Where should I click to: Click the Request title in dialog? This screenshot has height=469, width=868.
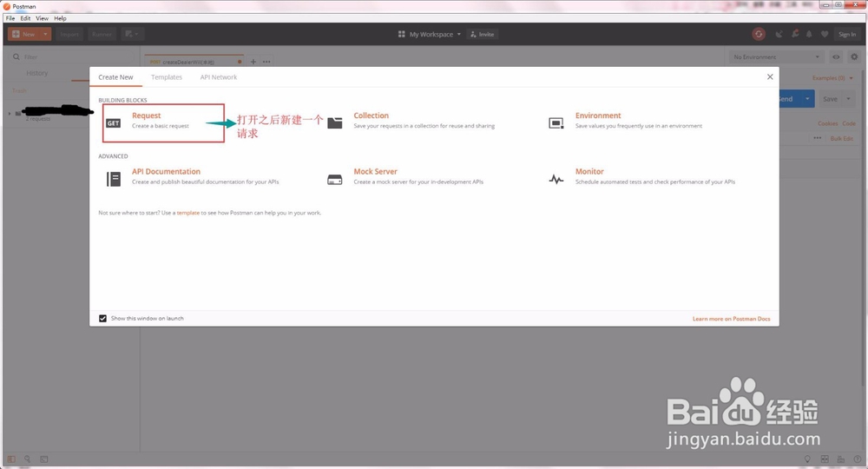click(x=146, y=116)
